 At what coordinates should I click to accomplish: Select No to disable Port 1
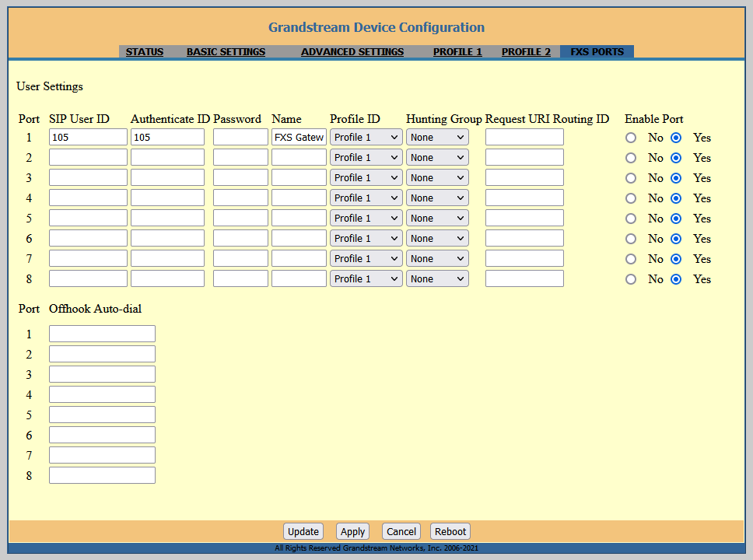[x=631, y=138]
